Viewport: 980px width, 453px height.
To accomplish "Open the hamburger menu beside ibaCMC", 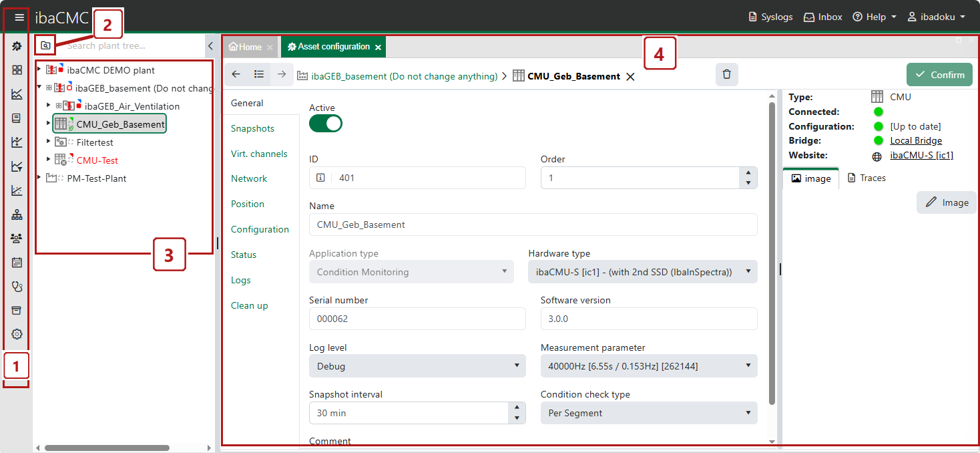I will [19, 17].
